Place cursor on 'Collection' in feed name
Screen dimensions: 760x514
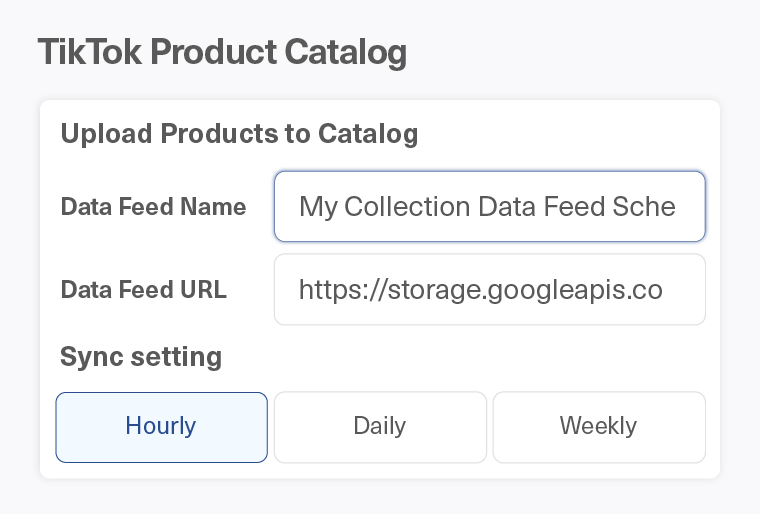[x=406, y=207]
